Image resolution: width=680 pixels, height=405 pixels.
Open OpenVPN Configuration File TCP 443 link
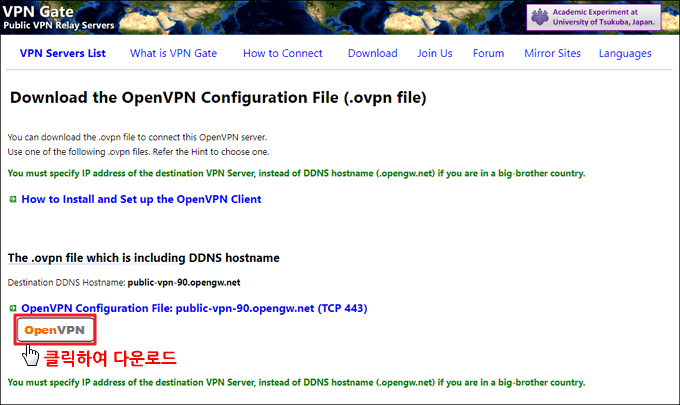click(x=194, y=308)
